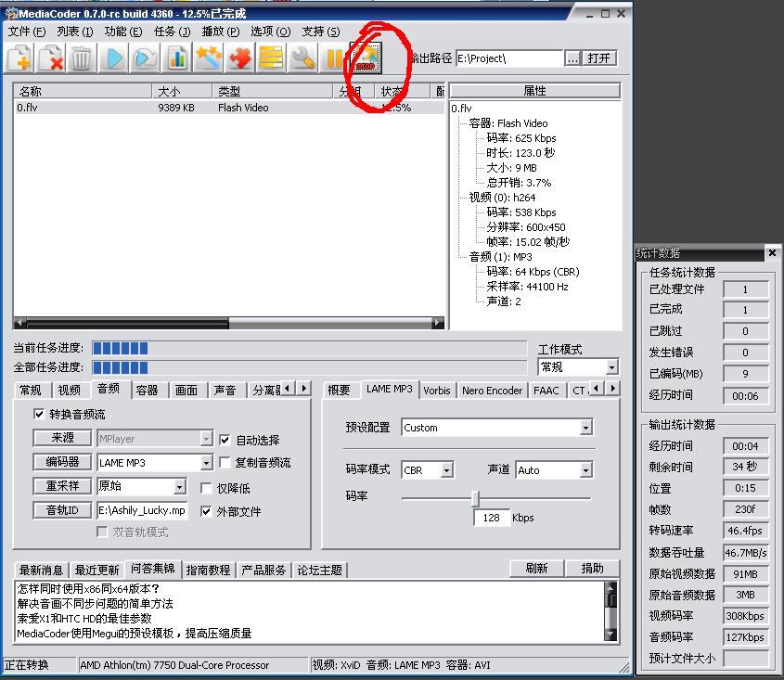The image size is (784, 680).
Task: Open the 声道 Auto dropdown
Action: 585,470
